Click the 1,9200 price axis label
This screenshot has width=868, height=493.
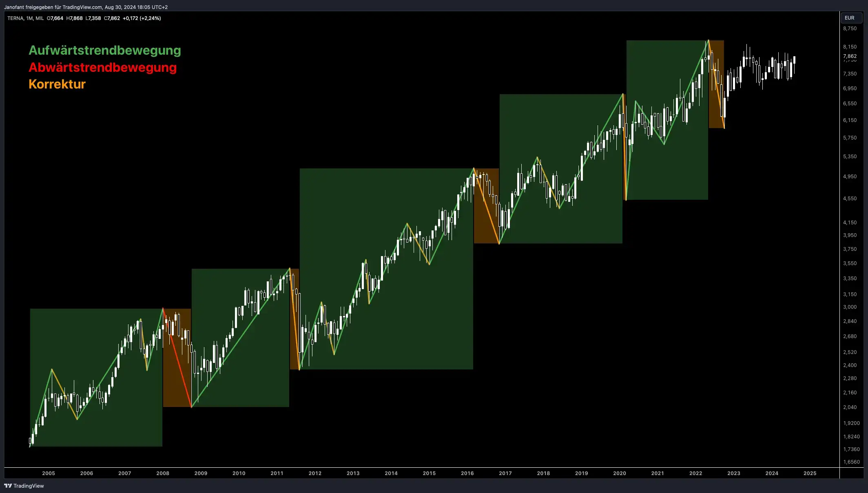tap(851, 423)
